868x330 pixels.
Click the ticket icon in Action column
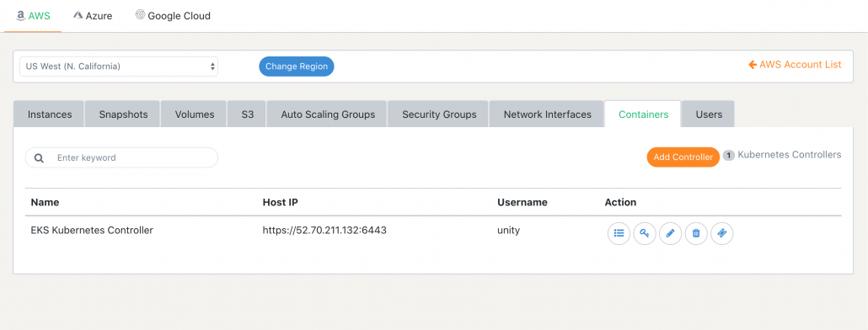click(722, 233)
